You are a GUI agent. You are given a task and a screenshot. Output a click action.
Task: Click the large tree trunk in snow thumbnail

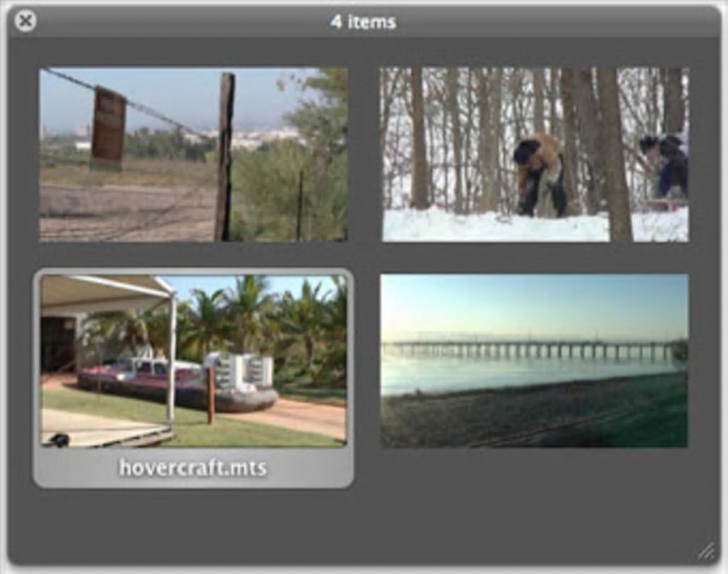pos(615,155)
